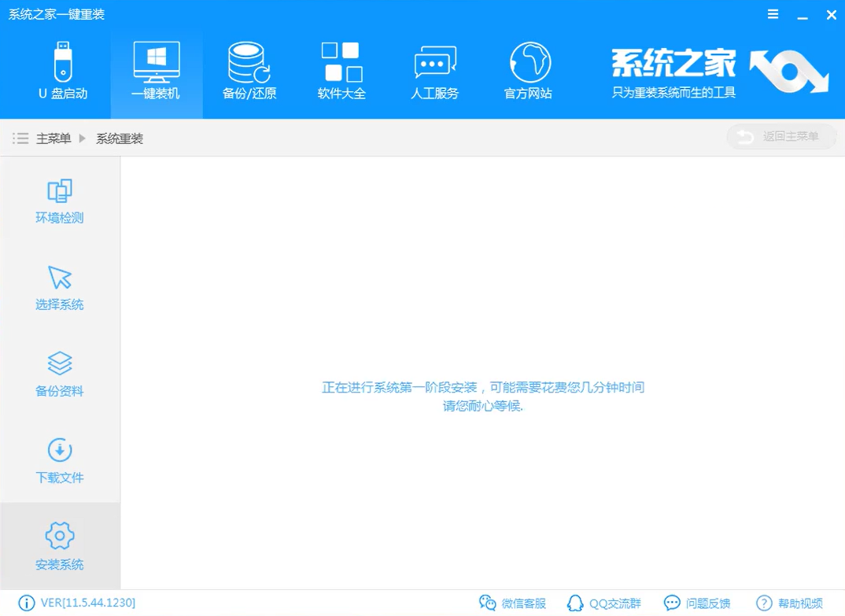The width and height of the screenshot is (845, 616).
Task: Open the 软件大全 library
Action: pyautogui.click(x=341, y=71)
